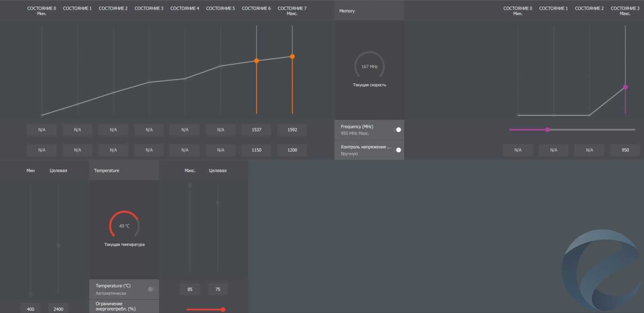Click the 167 MHz memory speed gauge
The height and width of the screenshot is (313, 644).
[369, 66]
